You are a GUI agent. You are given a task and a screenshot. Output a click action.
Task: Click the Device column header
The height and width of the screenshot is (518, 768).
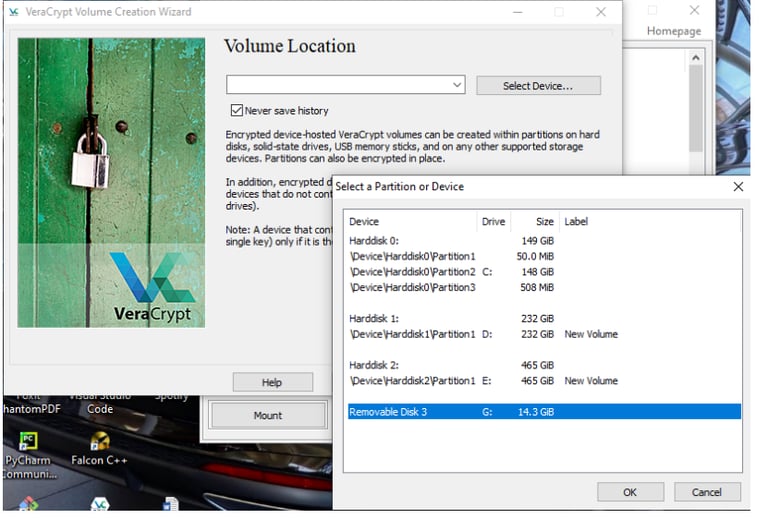[410, 221]
